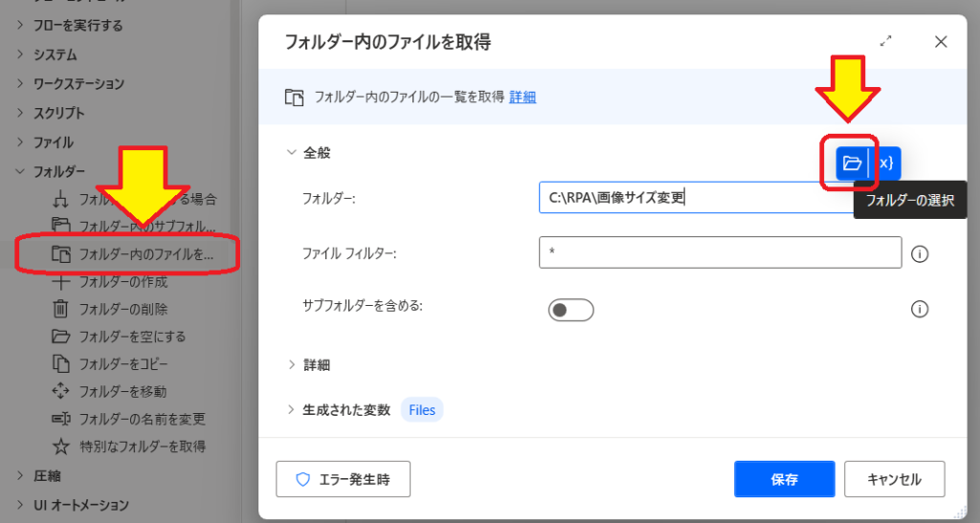The height and width of the screenshot is (523, 980).
Task: Expand the 圧縮 category in actions tree
Action: (x=20, y=475)
